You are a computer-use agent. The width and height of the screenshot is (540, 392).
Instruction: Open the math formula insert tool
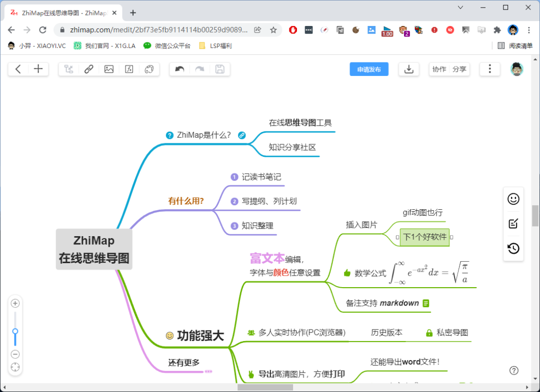tap(129, 69)
